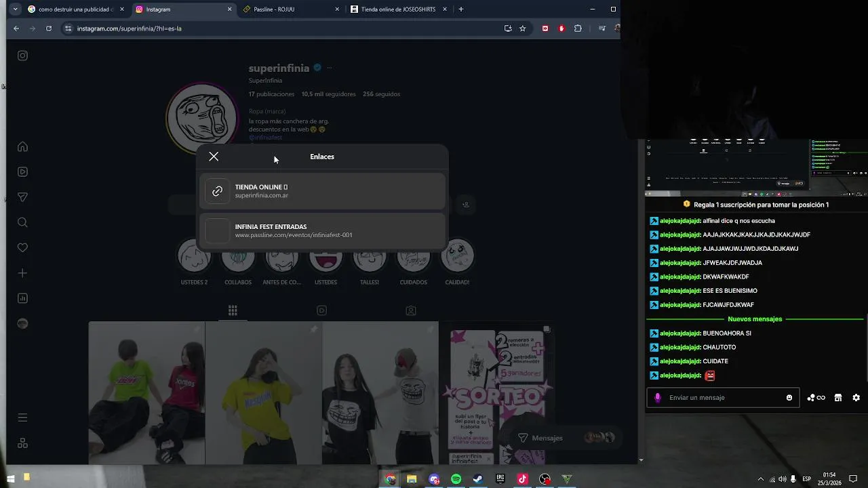The image size is (868, 488).
Task: Open the TALLES! story highlight
Action: tap(370, 261)
